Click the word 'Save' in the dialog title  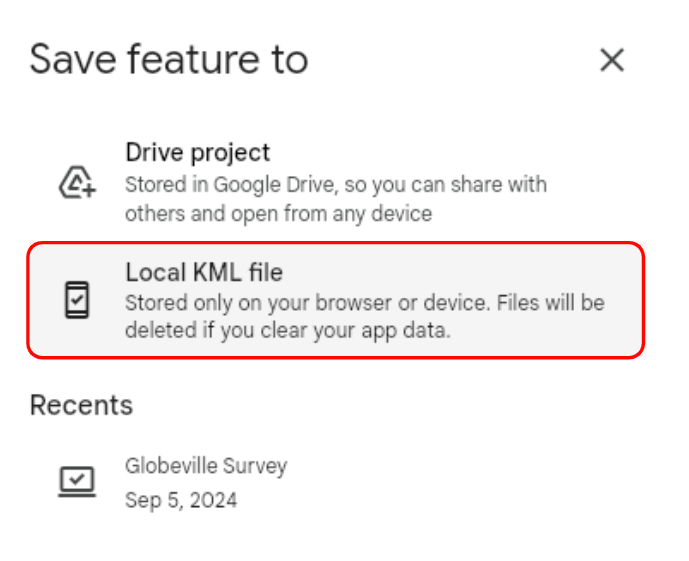click(73, 60)
